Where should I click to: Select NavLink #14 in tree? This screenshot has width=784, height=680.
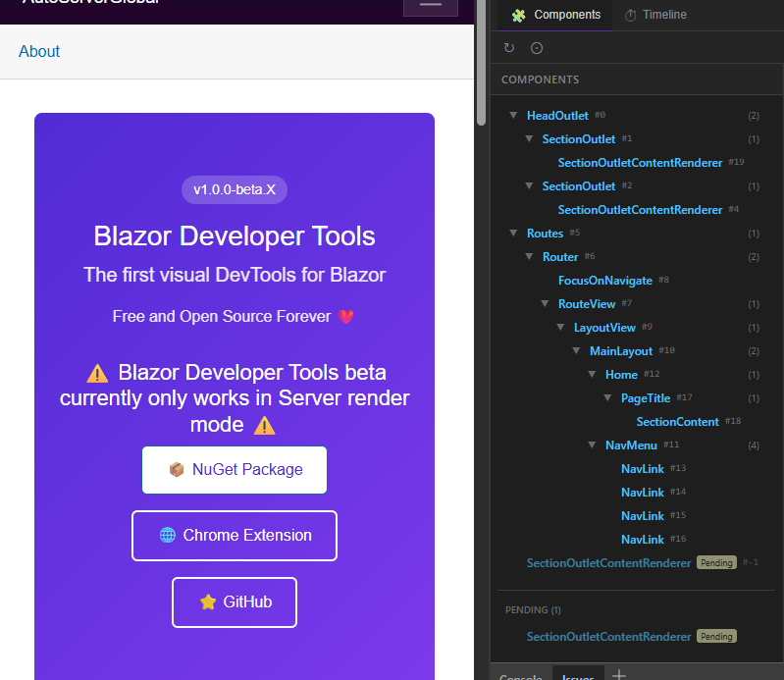point(643,492)
